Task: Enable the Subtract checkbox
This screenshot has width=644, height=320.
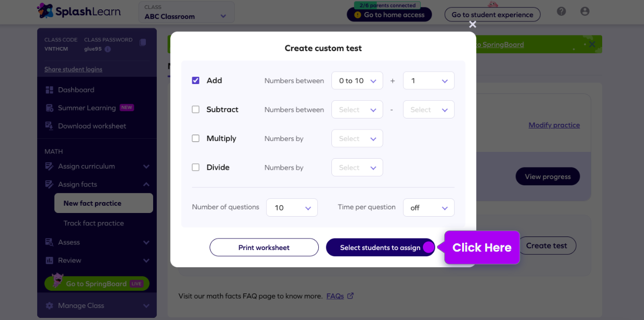Action: pyautogui.click(x=195, y=110)
